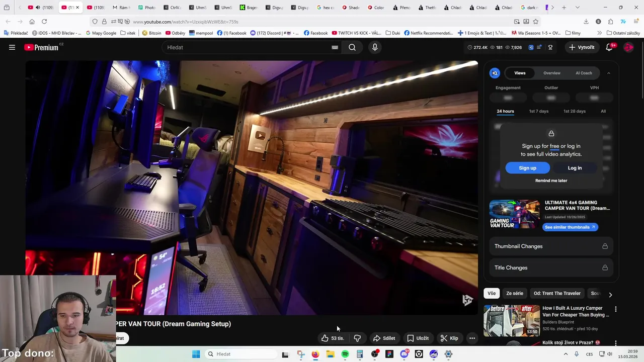
Task: Select the Ze série filter chip
Action: pyautogui.click(x=515, y=293)
